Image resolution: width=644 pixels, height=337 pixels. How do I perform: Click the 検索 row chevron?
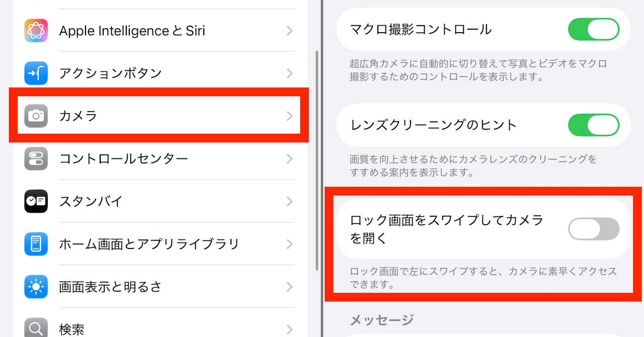coord(290,329)
